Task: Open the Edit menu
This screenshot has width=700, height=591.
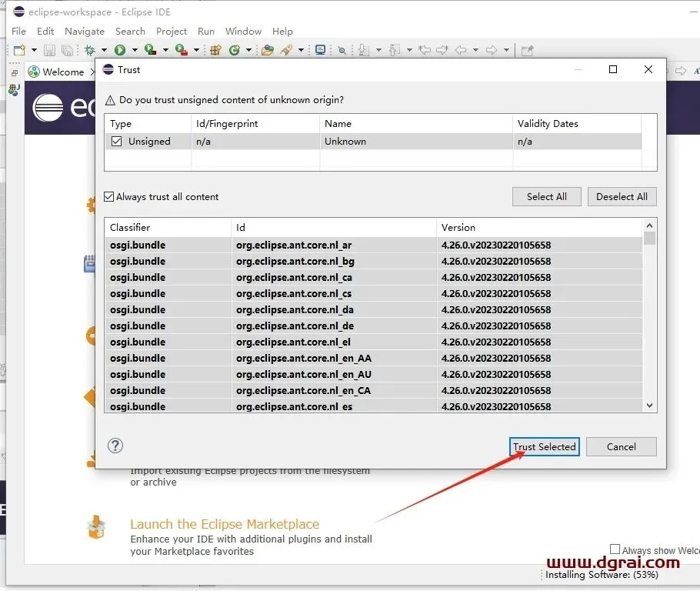Action: click(x=45, y=32)
